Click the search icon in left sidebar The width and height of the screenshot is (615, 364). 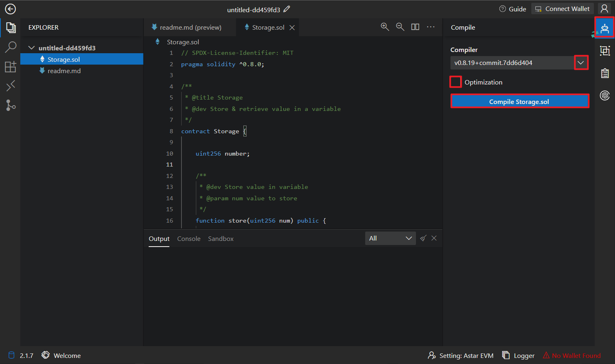click(11, 47)
